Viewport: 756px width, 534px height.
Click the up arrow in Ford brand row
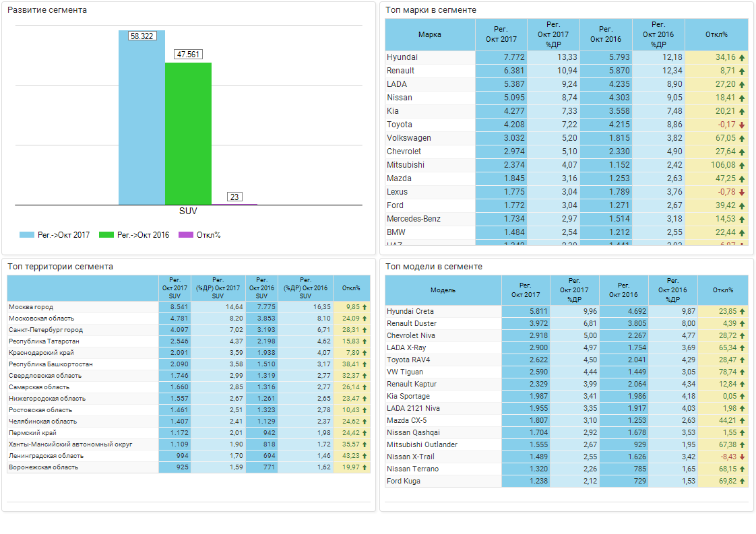point(742,206)
